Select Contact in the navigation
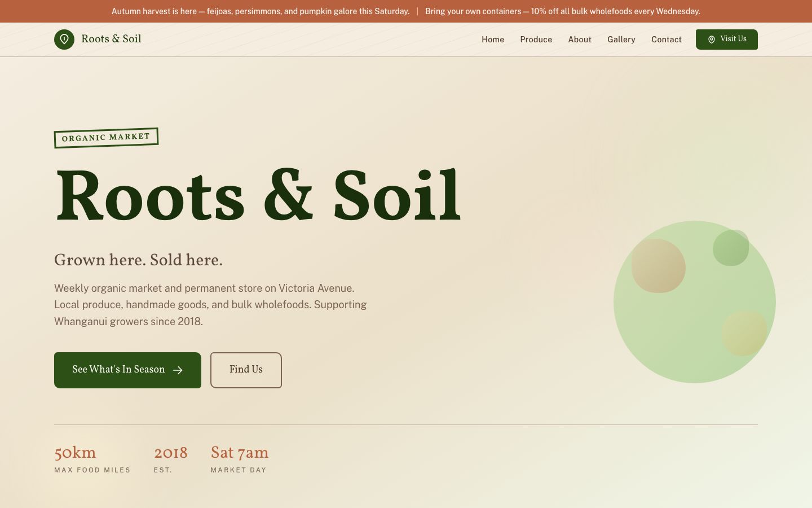The width and height of the screenshot is (812, 508). pos(667,40)
